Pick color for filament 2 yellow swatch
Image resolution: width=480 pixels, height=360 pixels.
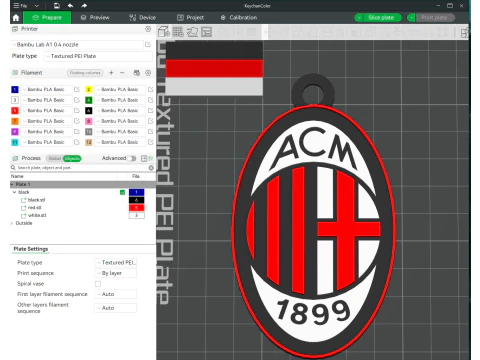tap(89, 89)
